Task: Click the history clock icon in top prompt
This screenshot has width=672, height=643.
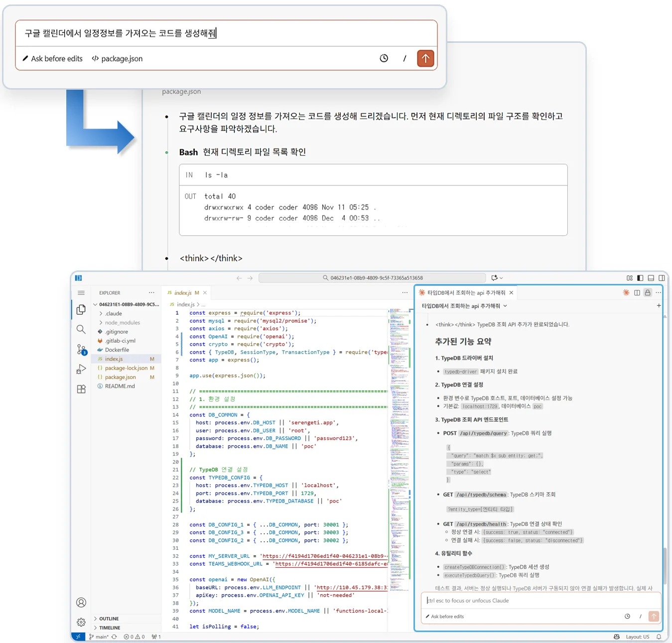Action: 384,58
